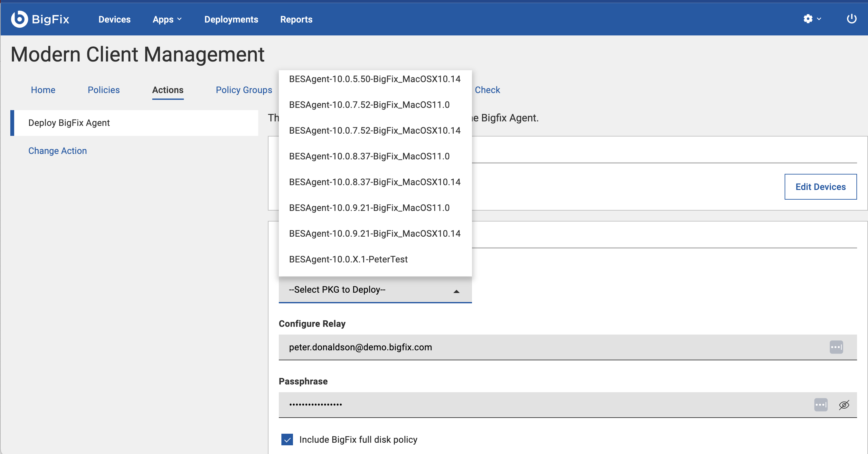Select BESAgent-10.0.9.21-BigFix_MacOS11.0 from the list
Viewport: 868px width, 454px height.
click(369, 208)
